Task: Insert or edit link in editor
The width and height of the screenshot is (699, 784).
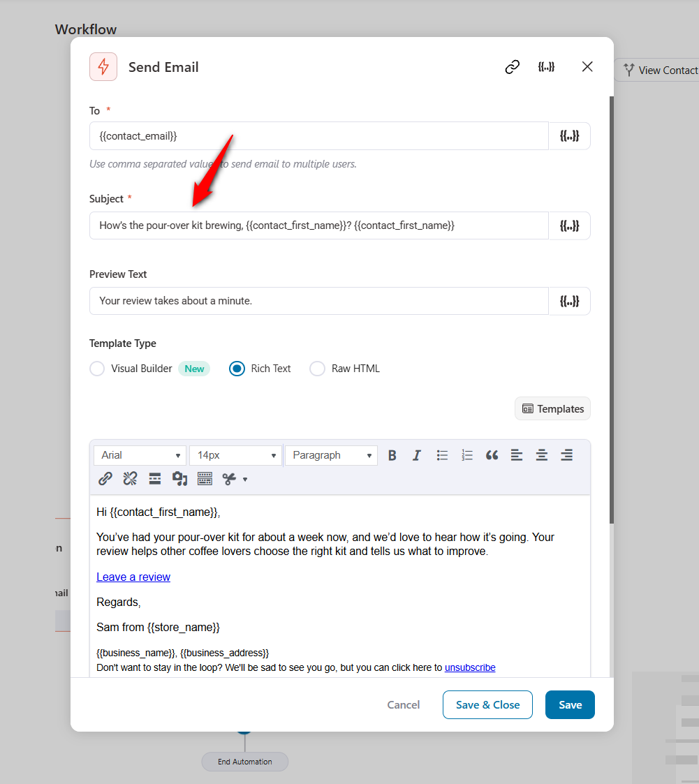Action: 105,478
